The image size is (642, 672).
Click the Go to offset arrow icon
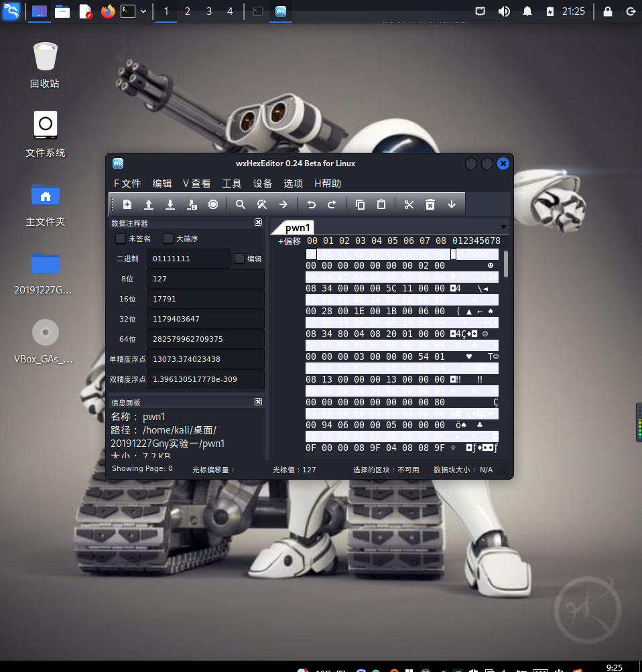pyautogui.click(x=283, y=205)
